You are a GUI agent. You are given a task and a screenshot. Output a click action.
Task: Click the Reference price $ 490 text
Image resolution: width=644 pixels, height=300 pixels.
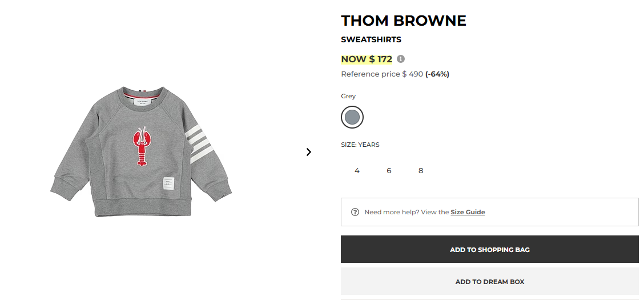coord(381,74)
